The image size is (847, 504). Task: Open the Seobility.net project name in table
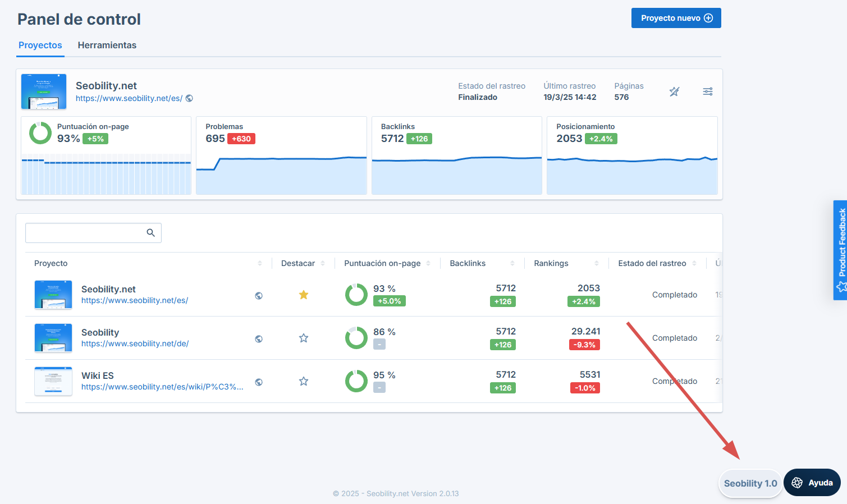pyautogui.click(x=108, y=289)
